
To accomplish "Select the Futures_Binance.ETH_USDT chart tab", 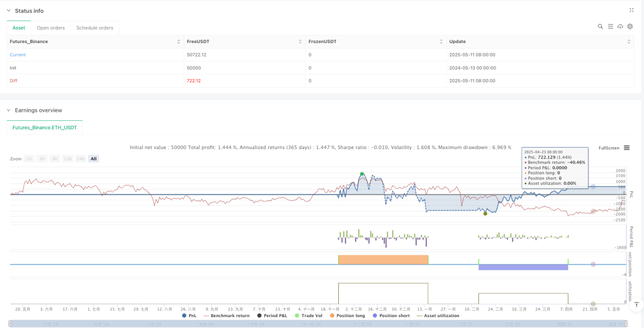I will [x=45, y=127].
